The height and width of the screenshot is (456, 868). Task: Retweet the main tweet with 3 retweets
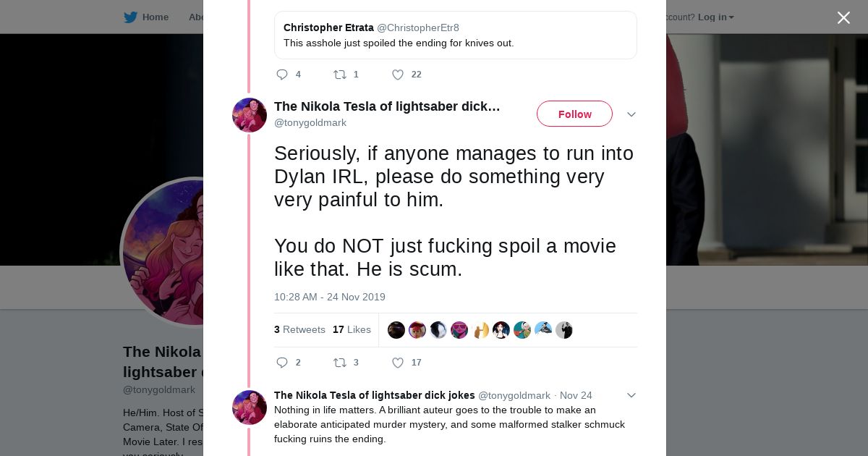(340, 363)
